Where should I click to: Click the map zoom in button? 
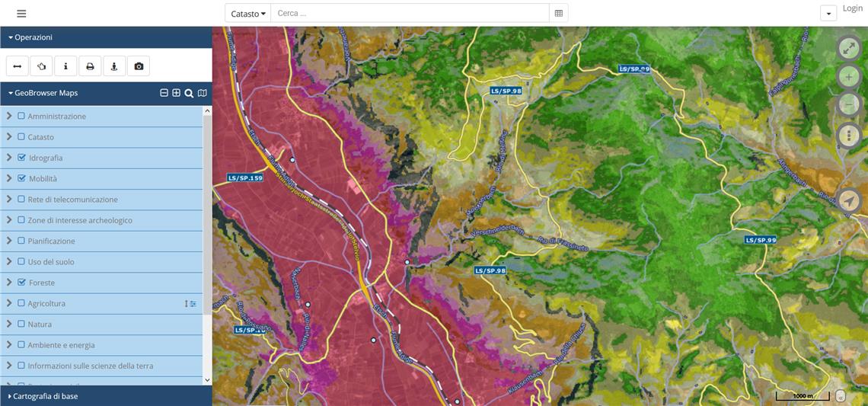pos(848,77)
